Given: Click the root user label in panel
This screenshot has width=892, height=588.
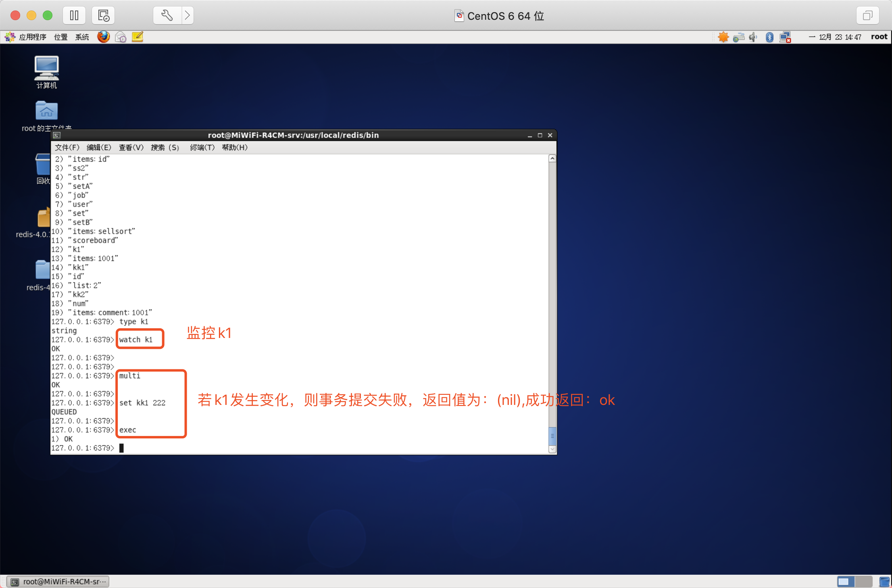Looking at the screenshot, I should tap(879, 37).
